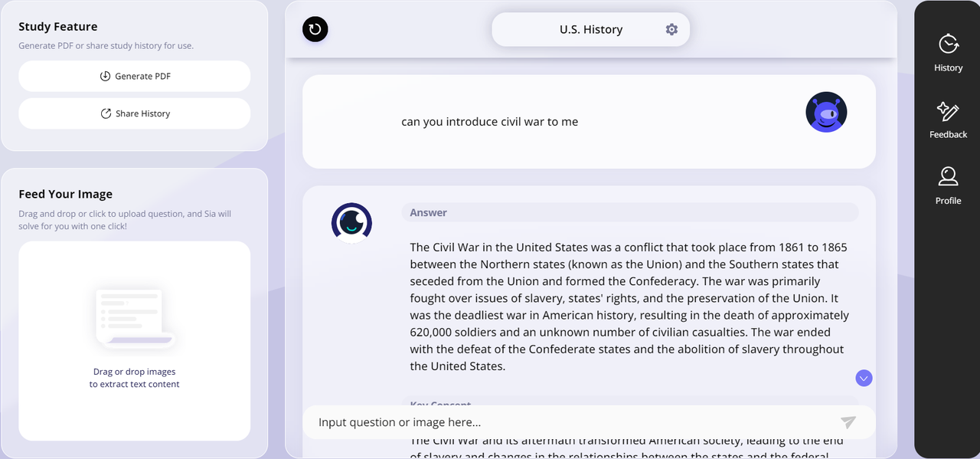Image resolution: width=980 pixels, height=459 pixels.
Task: Select the History label in right sidebar
Action: click(x=948, y=68)
